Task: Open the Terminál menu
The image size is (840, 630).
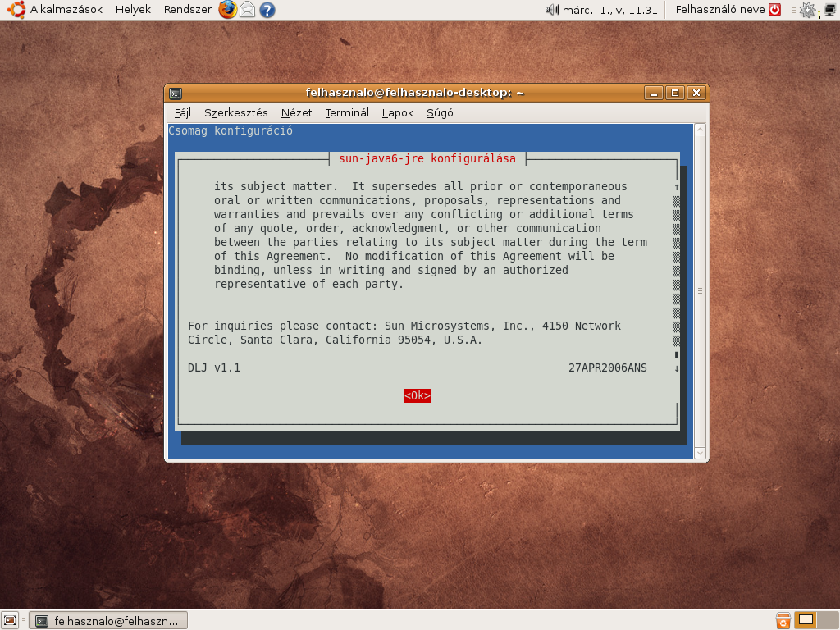Action: (x=347, y=113)
